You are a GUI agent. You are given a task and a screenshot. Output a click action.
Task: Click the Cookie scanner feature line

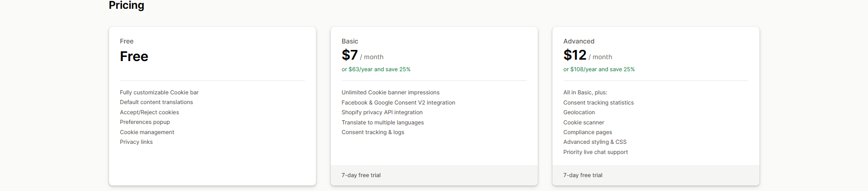(583, 123)
